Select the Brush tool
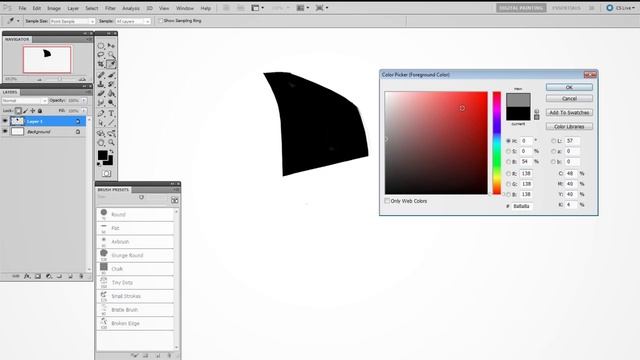The height and width of the screenshot is (360, 640). tap(111, 75)
